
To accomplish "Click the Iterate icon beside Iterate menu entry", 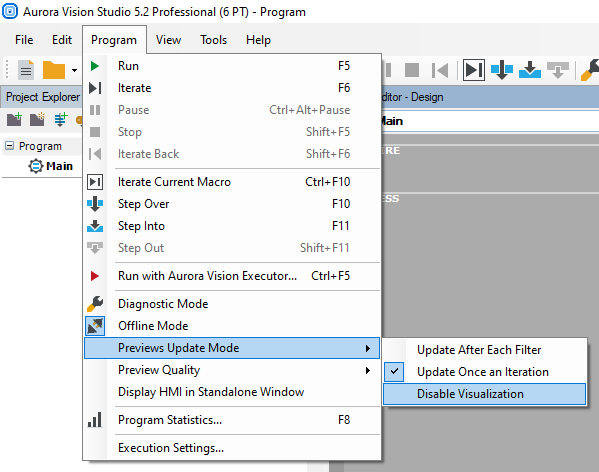I will tap(95, 88).
